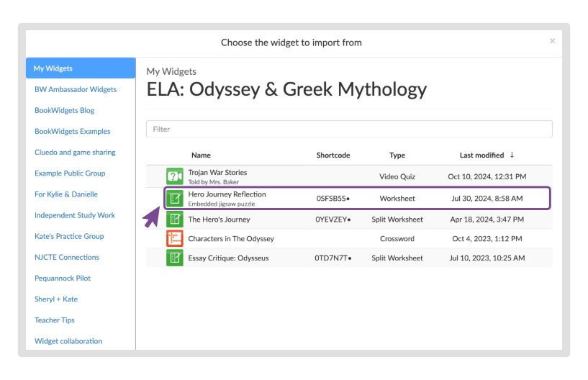Select the Essay Critique: Odysseus widget name
Screen dimensions: 588x380
[x=228, y=258]
